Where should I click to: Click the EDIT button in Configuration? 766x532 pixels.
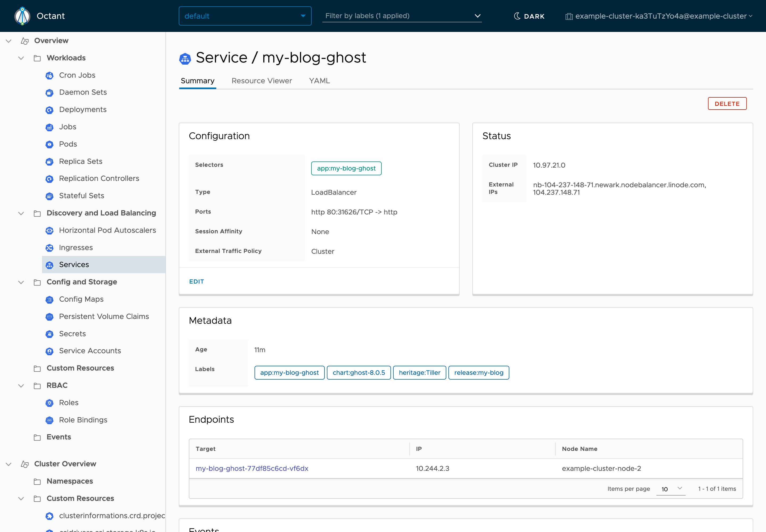pyautogui.click(x=197, y=282)
